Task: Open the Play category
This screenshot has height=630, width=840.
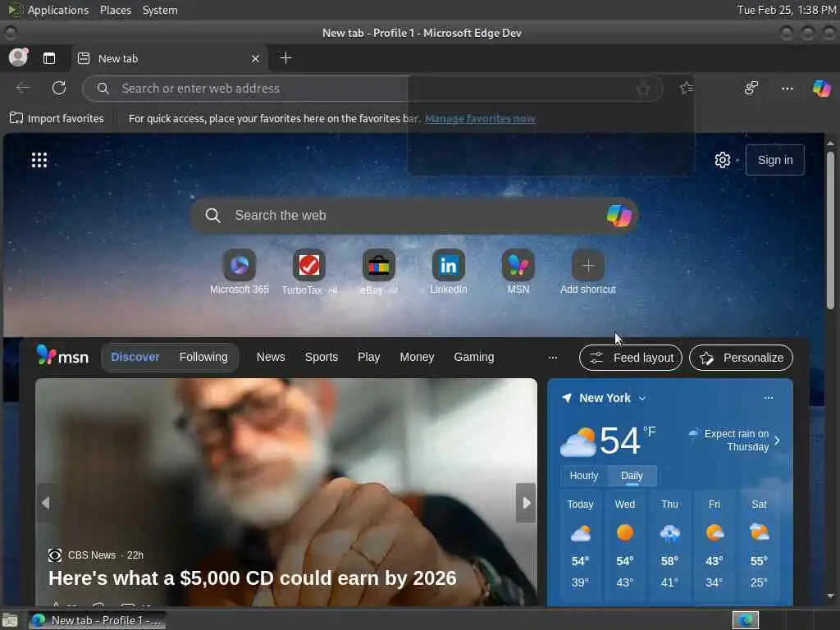Action: (x=368, y=357)
